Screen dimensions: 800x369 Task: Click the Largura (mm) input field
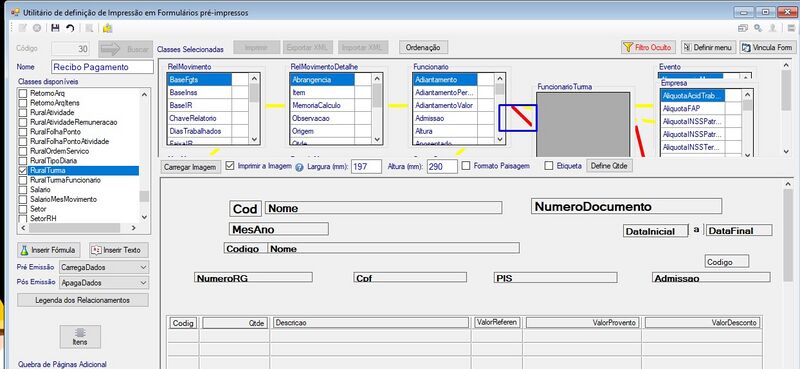click(366, 166)
